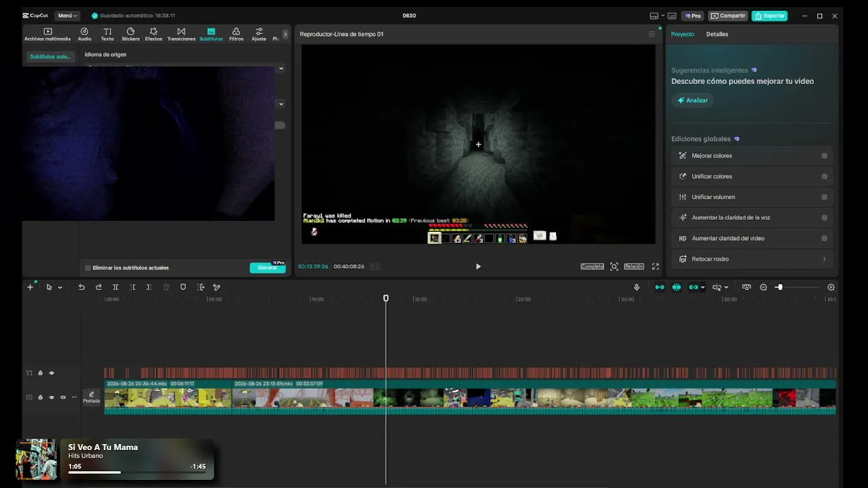Expand the second subtitle language dropdown

click(x=281, y=104)
